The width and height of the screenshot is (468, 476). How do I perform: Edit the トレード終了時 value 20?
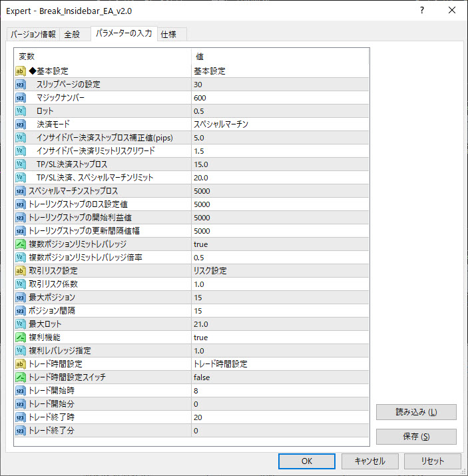click(x=280, y=417)
